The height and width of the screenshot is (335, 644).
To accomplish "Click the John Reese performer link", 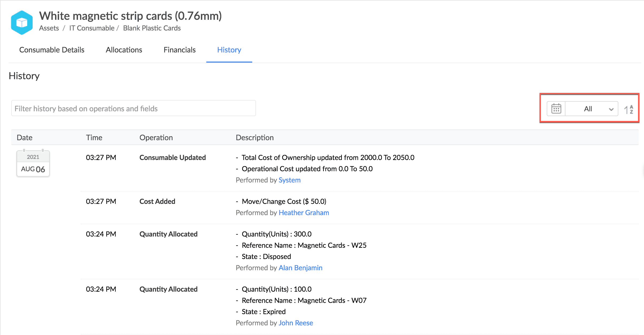I will tap(296, 323).
